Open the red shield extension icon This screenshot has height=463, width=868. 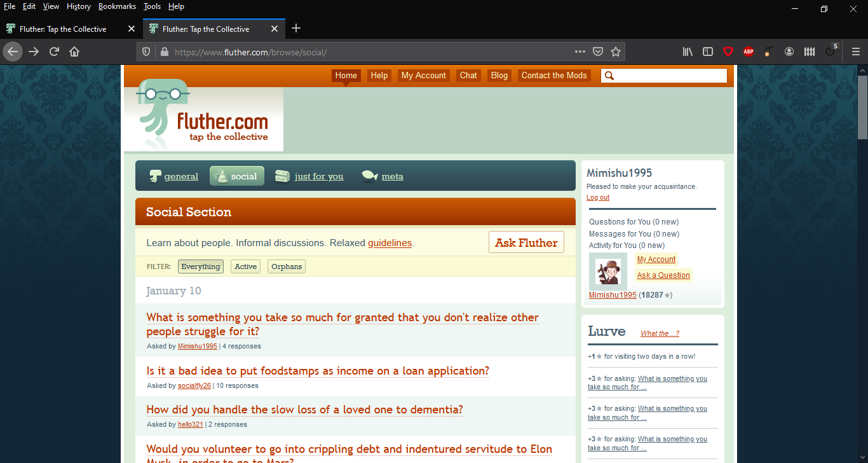[x=728, y=52]
